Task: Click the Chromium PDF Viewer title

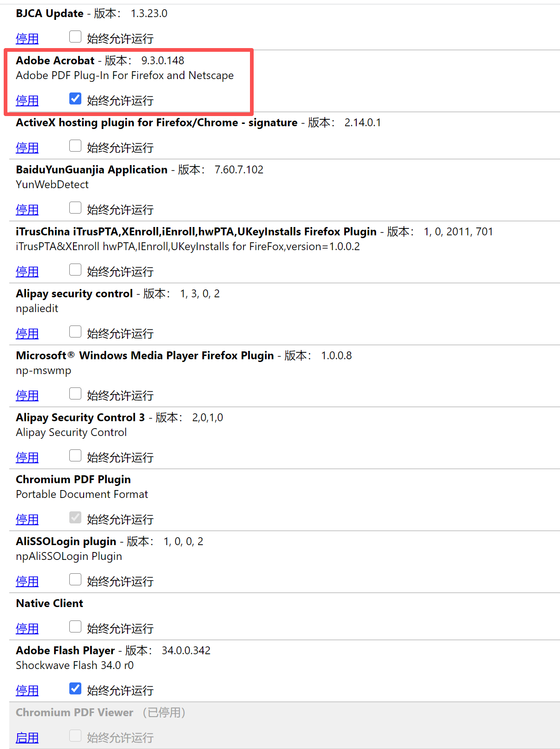Action: [x=74, y=712]
